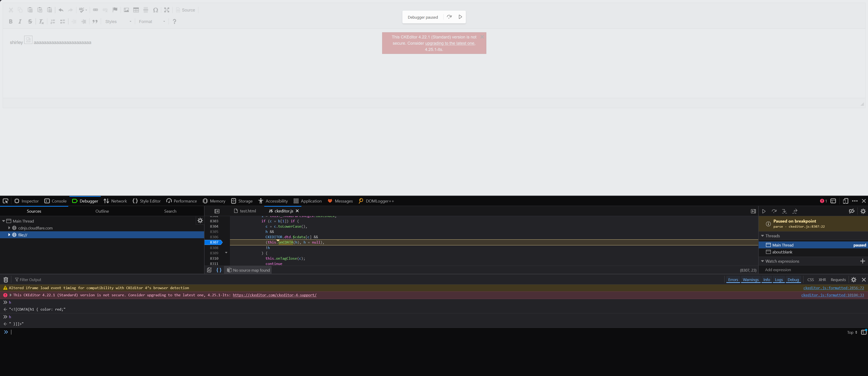
Task: Click Step Over in debugger panel
Action: click(774, 211)
